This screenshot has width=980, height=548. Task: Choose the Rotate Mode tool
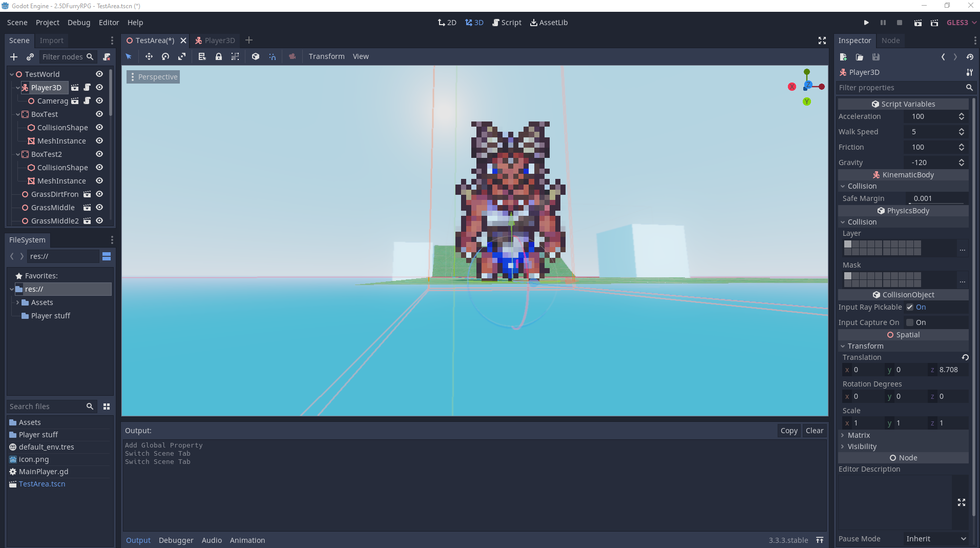(165, 56)
